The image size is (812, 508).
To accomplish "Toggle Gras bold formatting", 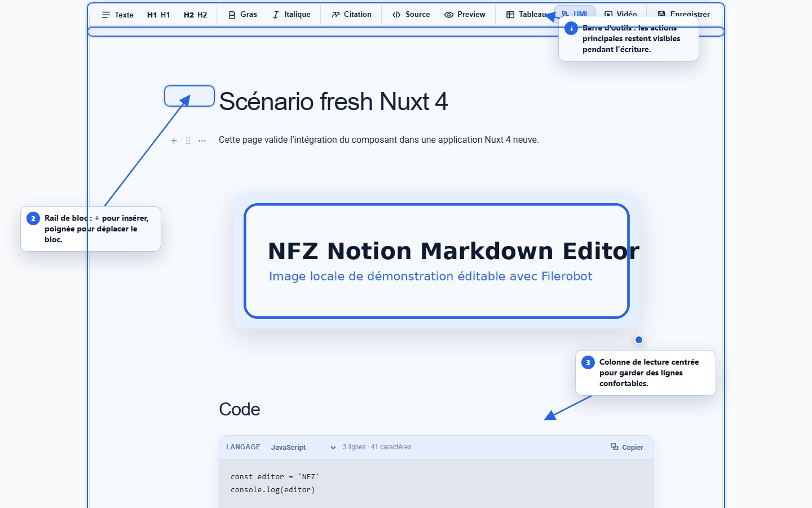I will coord(242,15).
